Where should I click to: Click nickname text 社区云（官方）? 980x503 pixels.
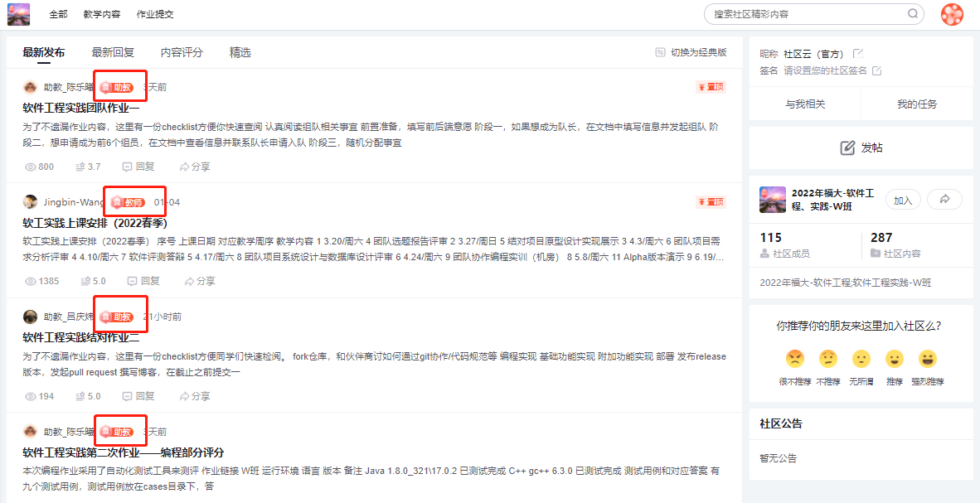[813, 54]
